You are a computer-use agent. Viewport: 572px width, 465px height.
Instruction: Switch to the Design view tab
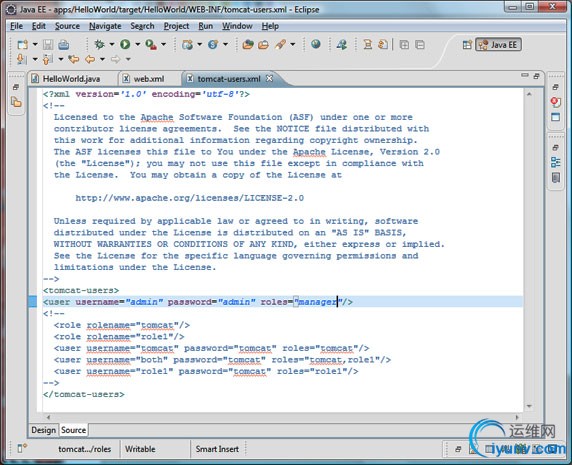tap(43, 430)
